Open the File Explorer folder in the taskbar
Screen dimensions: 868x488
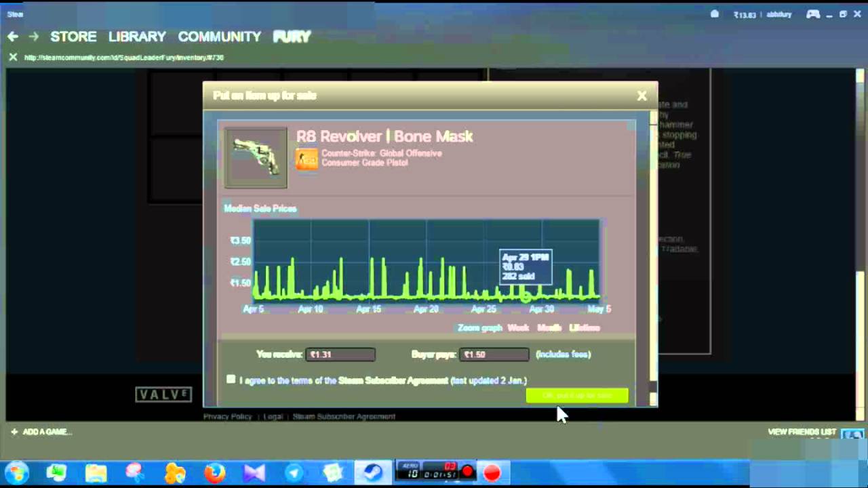tap(96, 472)
